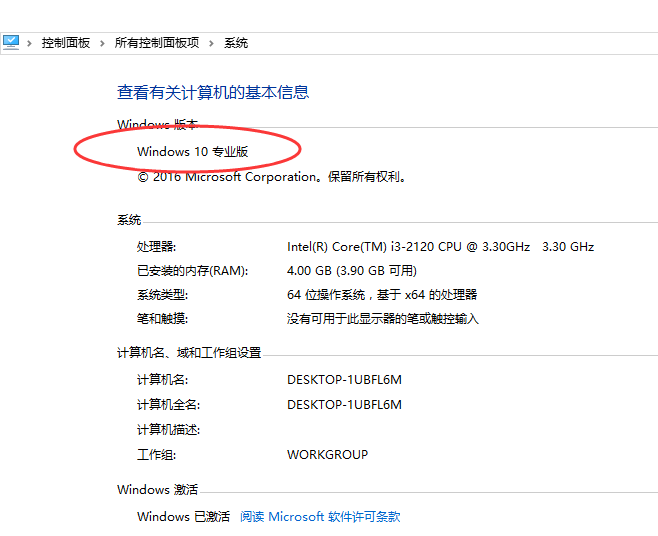
Task: Click the 已安装的内存(RAM) label
Action: (x=193, y=271)
